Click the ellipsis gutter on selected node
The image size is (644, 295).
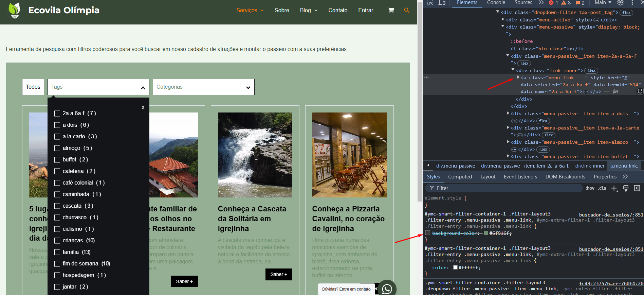point(426,77)
